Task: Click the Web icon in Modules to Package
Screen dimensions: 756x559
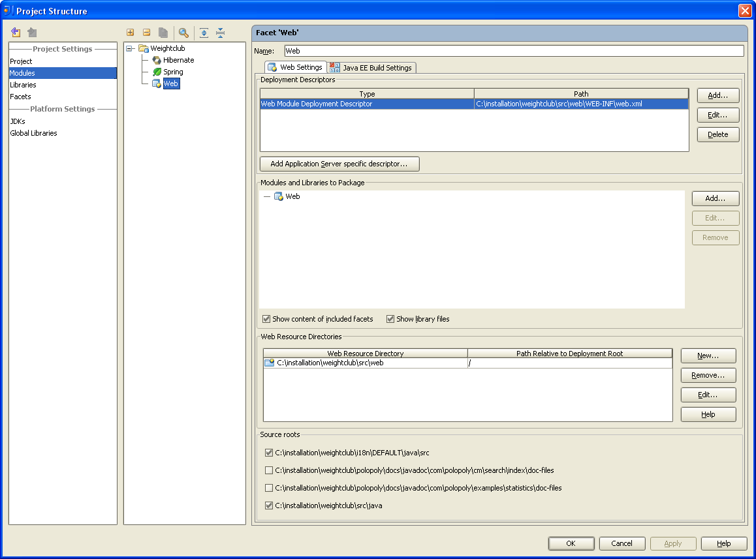Action: [279, 196]
